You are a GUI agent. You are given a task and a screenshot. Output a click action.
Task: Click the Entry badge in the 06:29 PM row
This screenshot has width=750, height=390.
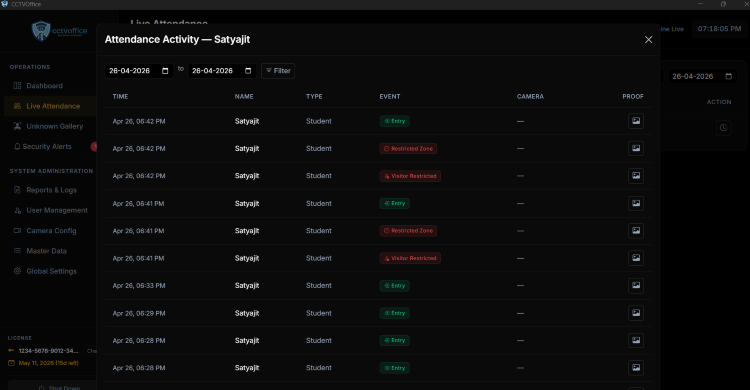pos(395,313)
